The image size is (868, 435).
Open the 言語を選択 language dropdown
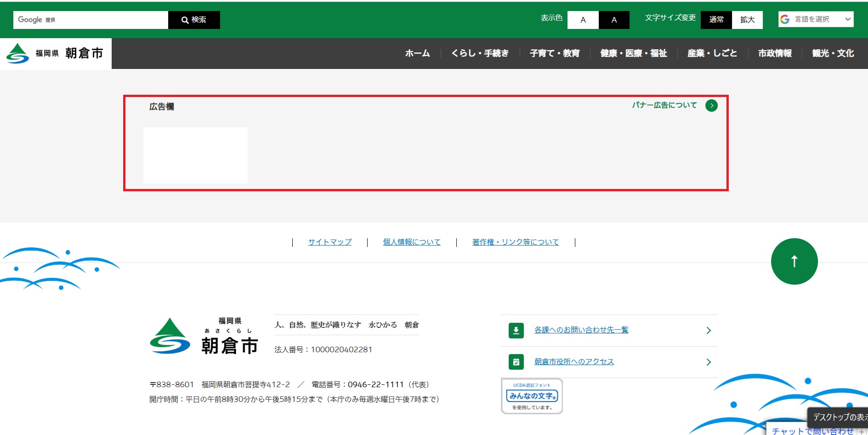tap(816, 19)
